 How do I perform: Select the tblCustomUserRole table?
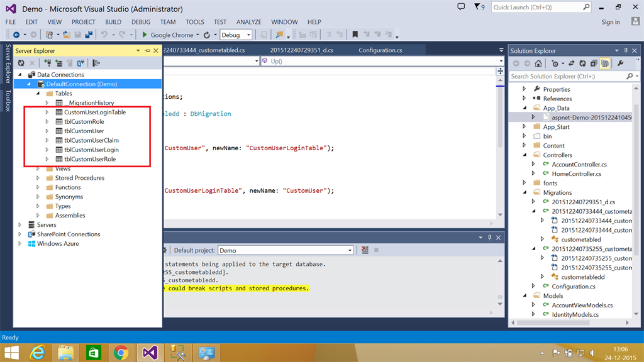(90, 159)
